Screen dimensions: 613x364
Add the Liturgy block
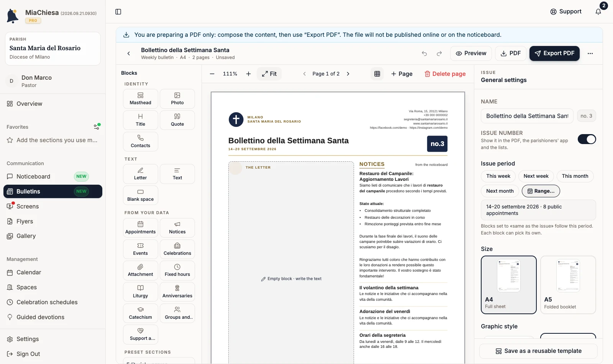[x=141, y=292]
